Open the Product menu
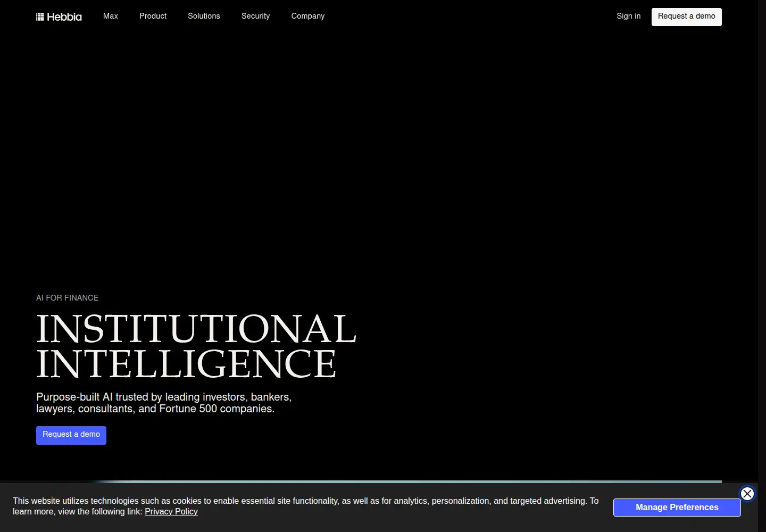 [153, 16]
